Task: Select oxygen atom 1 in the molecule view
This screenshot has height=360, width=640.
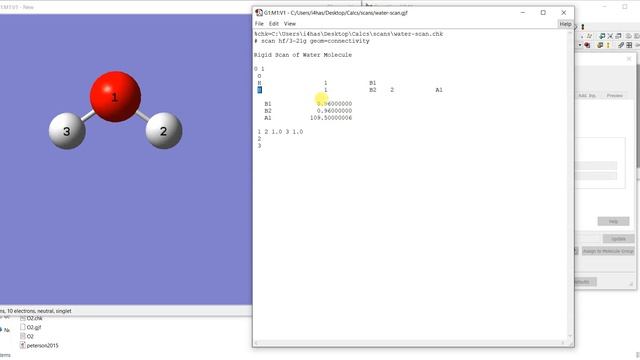Action: (x=115, y=97)
